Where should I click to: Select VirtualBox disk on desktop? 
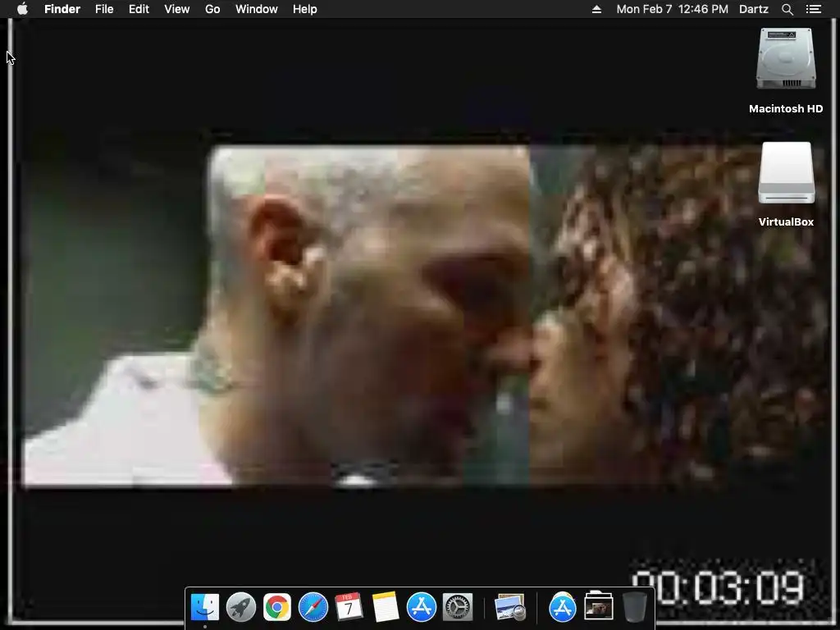coord(786,172)
